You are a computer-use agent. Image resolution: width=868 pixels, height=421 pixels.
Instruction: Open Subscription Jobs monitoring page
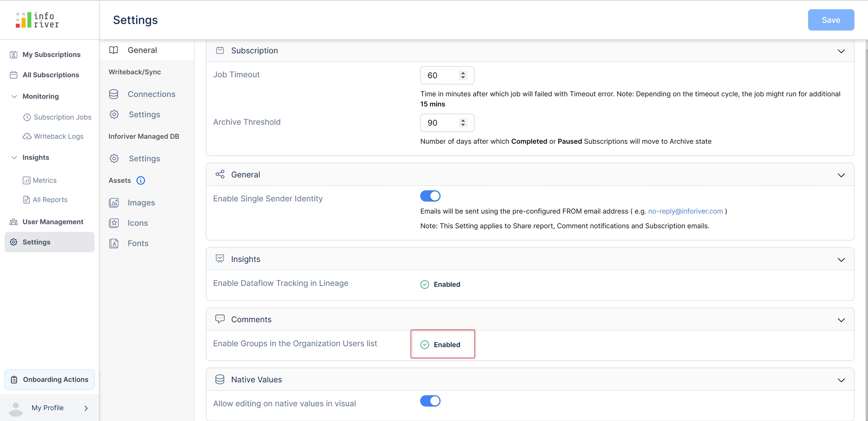(62, 117)
